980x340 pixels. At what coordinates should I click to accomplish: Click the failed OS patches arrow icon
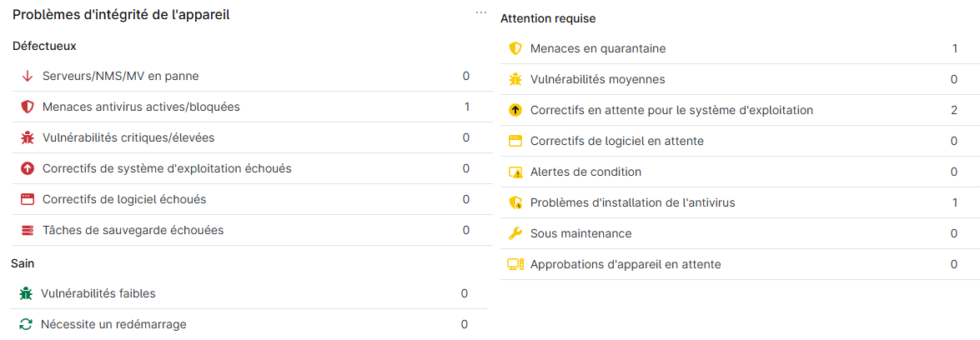pos(27,168)
